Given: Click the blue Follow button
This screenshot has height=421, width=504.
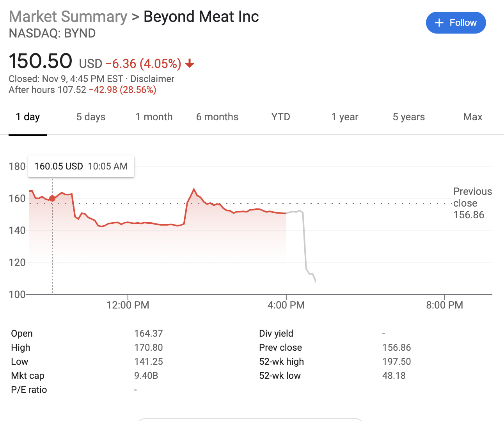Looking at the screenshot, I should (x=456, y=23).
